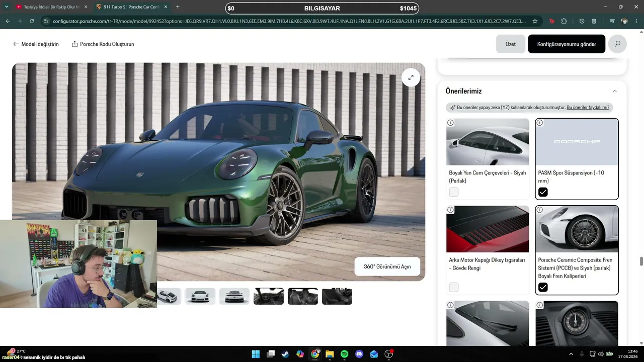Screen dimensions: 644x362
Task: Send my configuration with Konfigürasyonumu gönder
Action: point(567,44)
